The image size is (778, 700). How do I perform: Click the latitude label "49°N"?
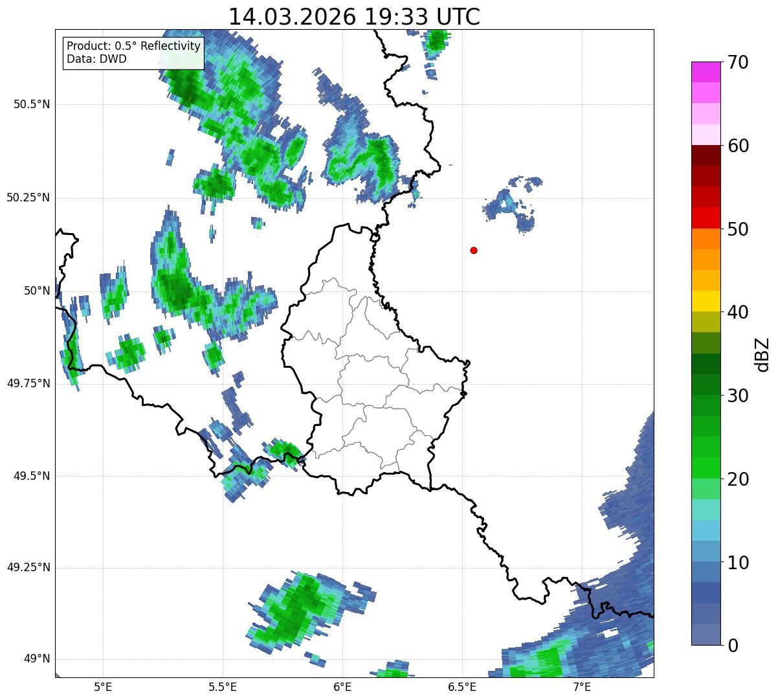37,659
